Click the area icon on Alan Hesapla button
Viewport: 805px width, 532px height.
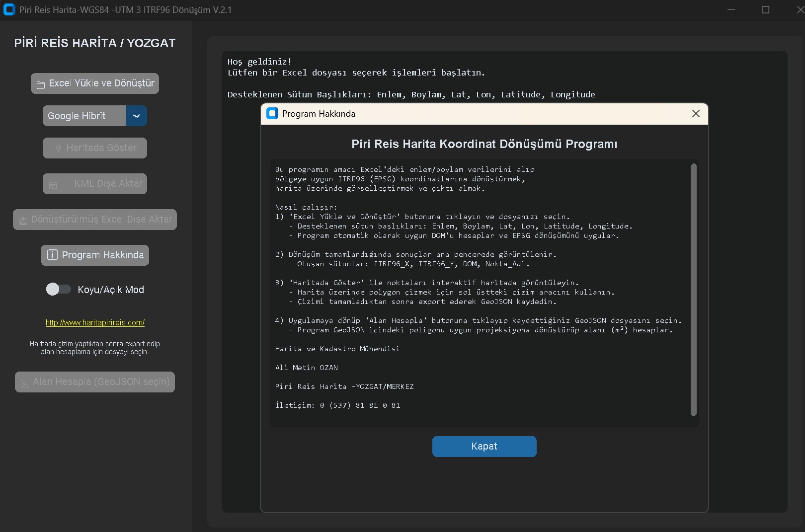[24, 383]
